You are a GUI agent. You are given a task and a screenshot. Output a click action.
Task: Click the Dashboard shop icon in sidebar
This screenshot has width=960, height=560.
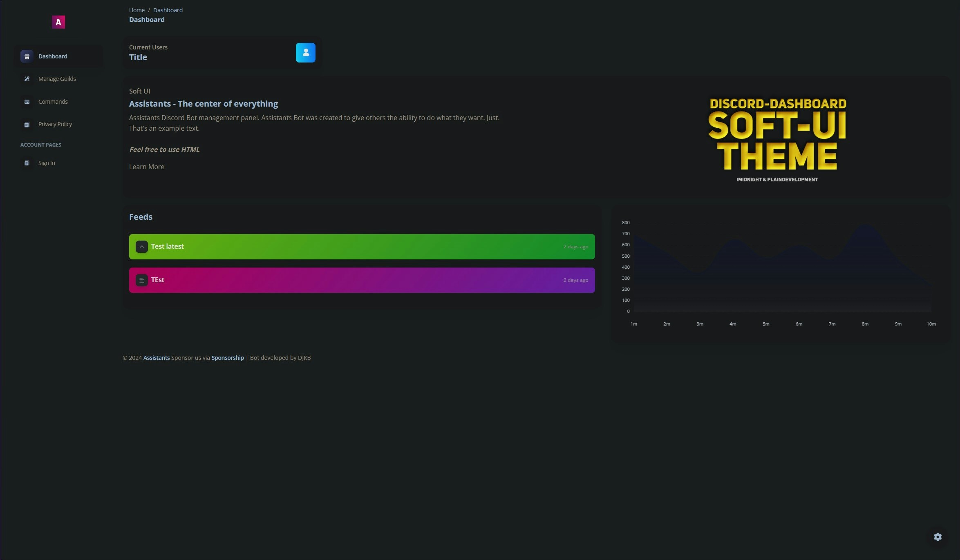tap(27, 56)
